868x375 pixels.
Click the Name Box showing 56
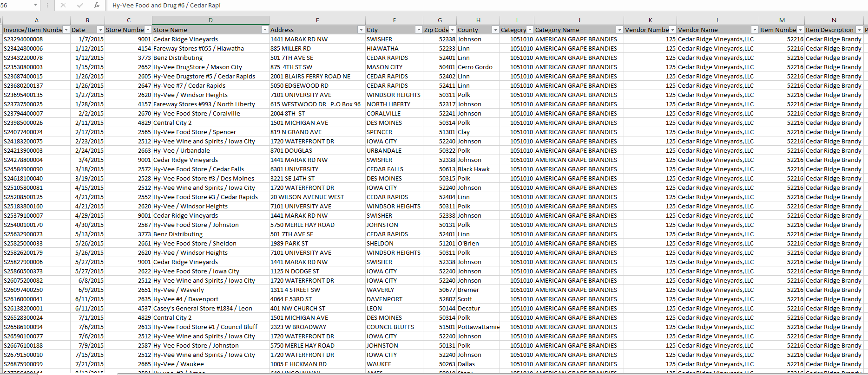coord(16,5)
